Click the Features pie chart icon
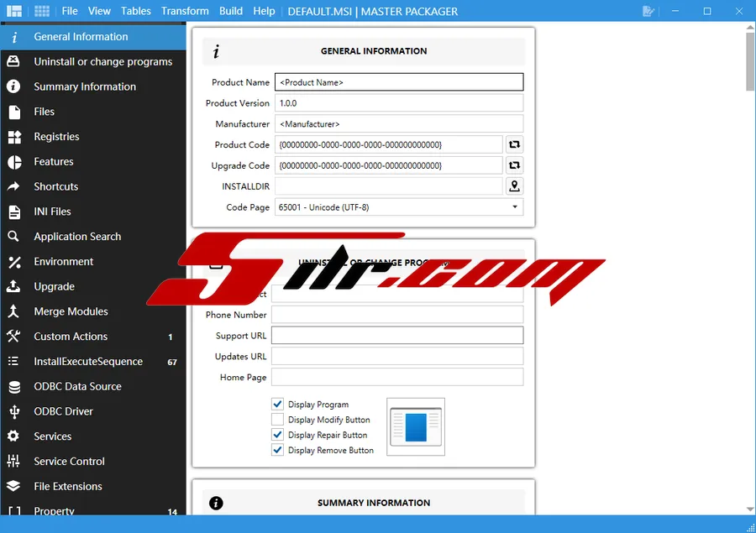 coord(14,162)
